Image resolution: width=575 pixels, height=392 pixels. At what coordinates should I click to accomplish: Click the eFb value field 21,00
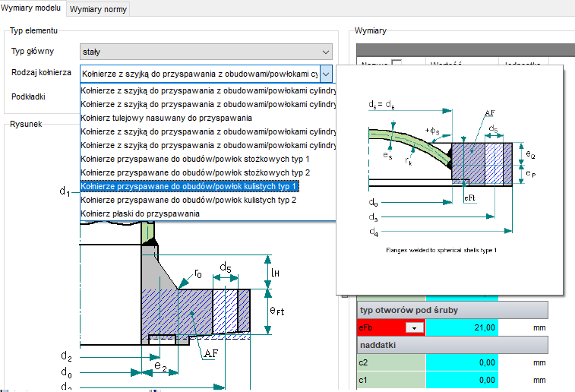[462, 327]
